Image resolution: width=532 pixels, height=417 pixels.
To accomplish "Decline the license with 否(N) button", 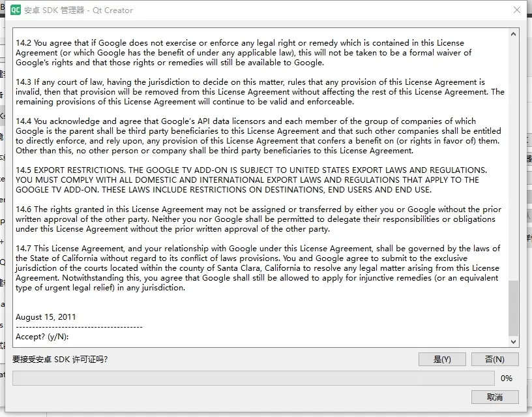I will click(494, 360).
